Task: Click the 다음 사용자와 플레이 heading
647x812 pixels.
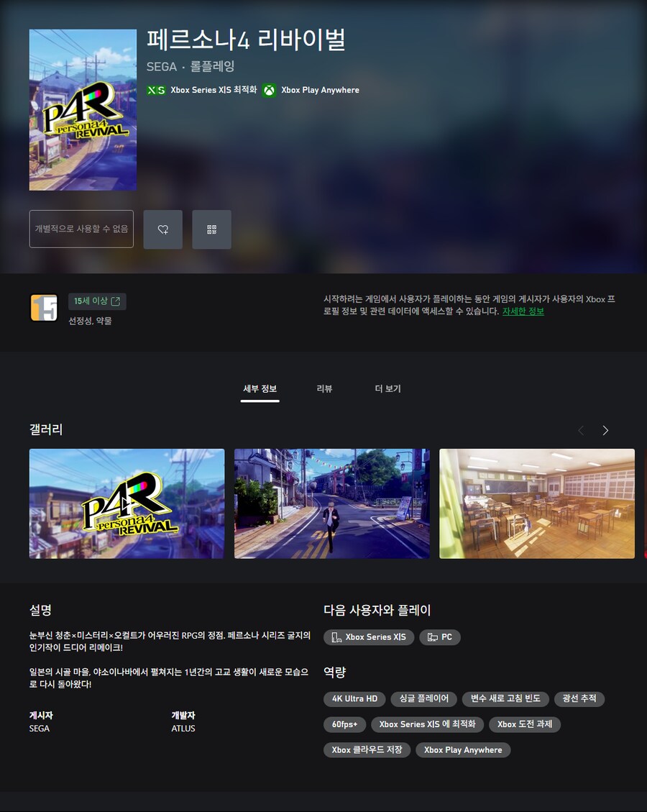Action: (377, 610)
